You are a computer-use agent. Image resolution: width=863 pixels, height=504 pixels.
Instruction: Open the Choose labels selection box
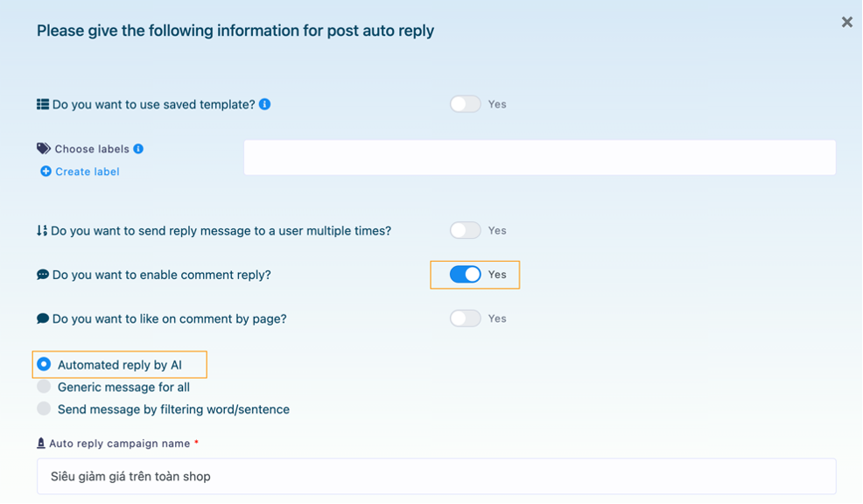[539, 158]
